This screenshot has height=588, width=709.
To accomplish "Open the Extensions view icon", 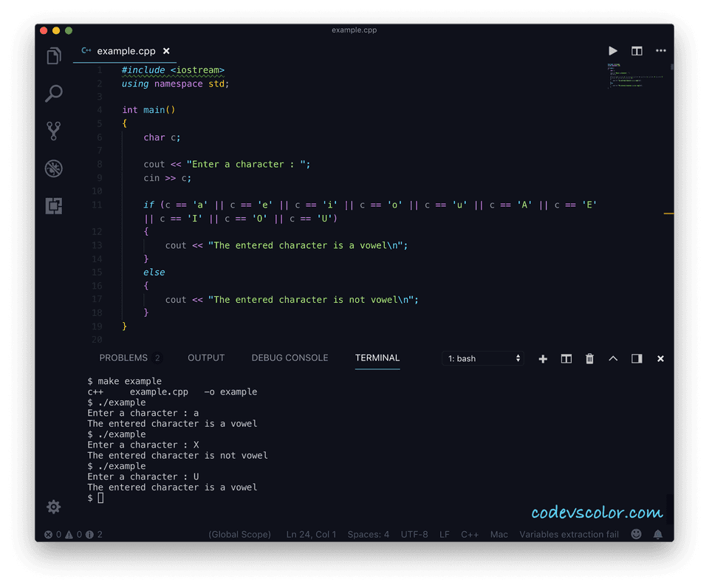I will [54, 206].
